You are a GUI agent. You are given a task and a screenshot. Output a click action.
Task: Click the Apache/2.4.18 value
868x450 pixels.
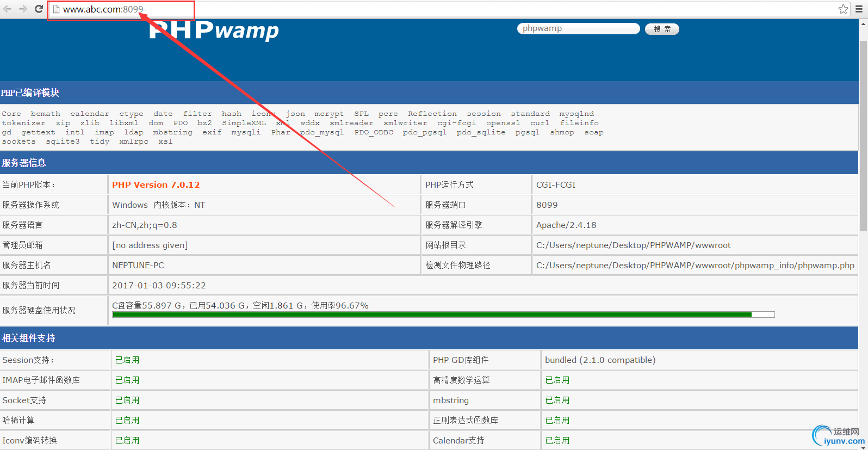point(566,225)
